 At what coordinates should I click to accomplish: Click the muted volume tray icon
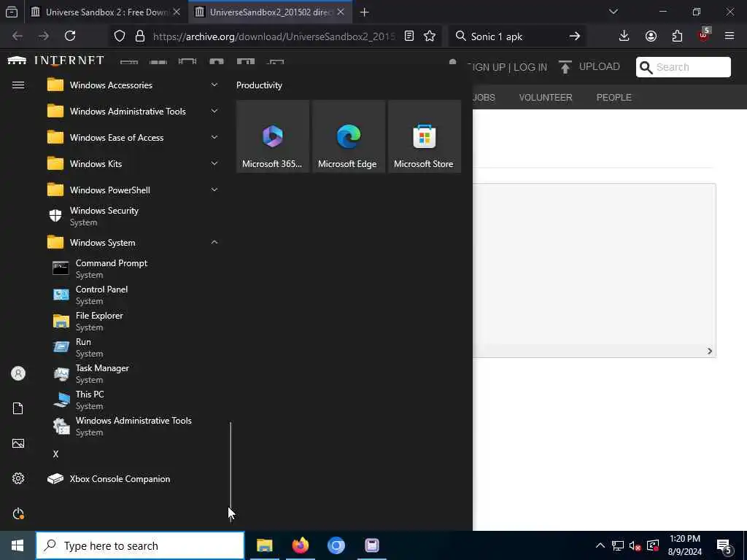(x=635, y=545)
